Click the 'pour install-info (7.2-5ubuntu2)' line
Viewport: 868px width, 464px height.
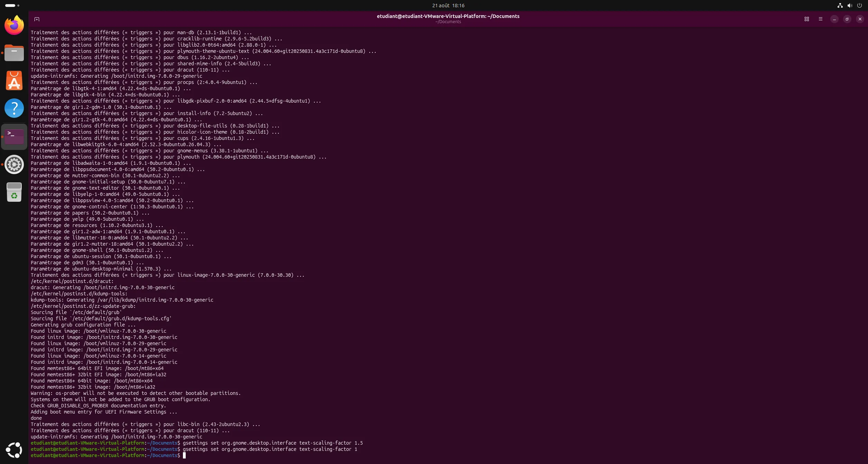coord(147,113)
